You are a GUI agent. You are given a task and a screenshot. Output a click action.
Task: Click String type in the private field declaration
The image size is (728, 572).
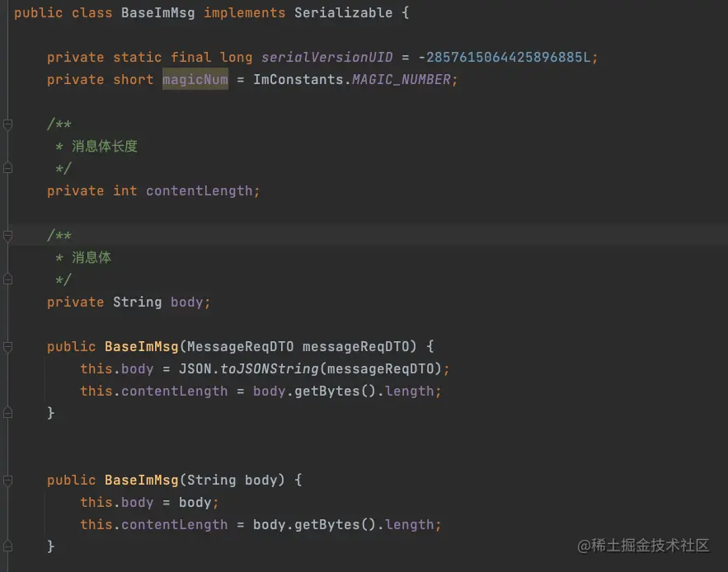click(138, 302)
